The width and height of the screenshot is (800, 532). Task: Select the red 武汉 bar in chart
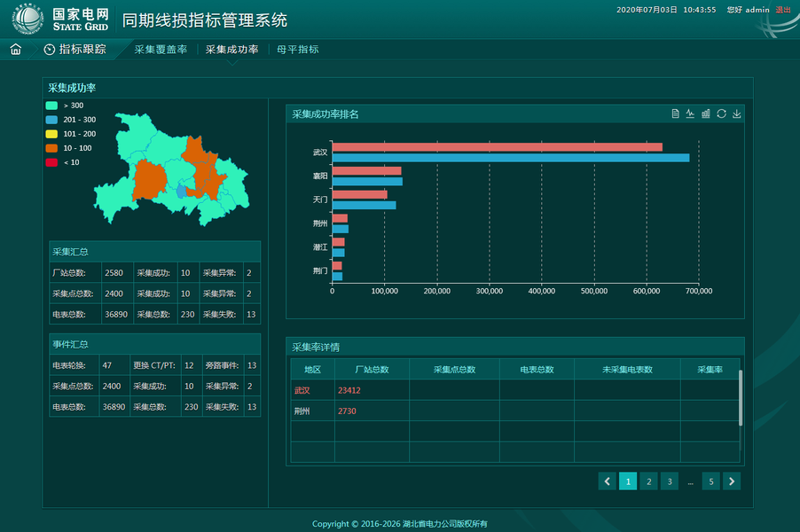tap(498, 147)
